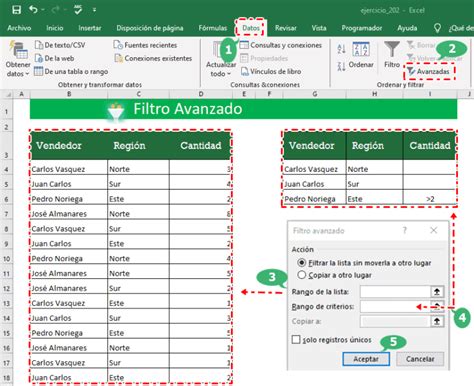The width and height of the screenshot is (474, 386).
Task: Open the Programador tab
Action: tap(362, 28)
